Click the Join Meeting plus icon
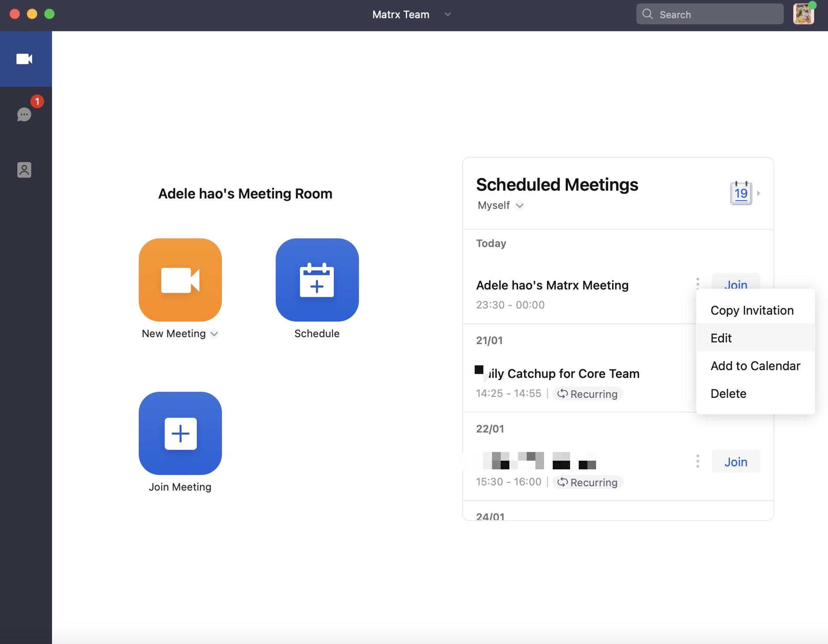 coord(180,433)
